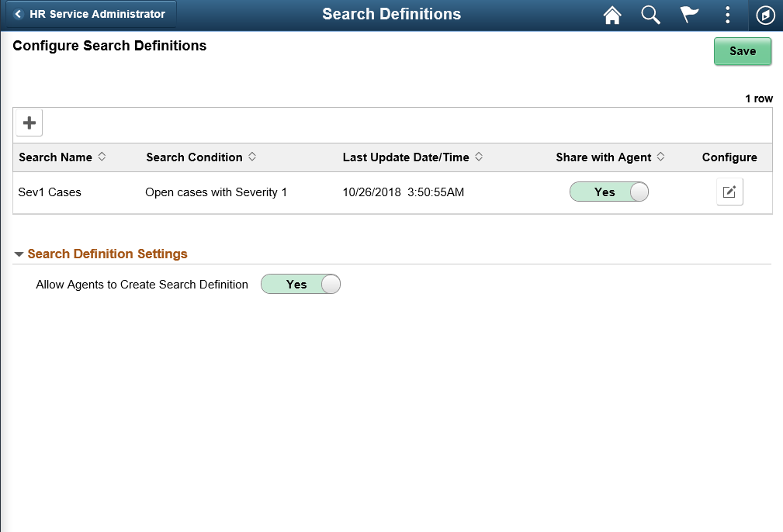Collapse the Search Definition Settings section
The width and height of the screenshot is (783, 532).
(x=19, y=254)
